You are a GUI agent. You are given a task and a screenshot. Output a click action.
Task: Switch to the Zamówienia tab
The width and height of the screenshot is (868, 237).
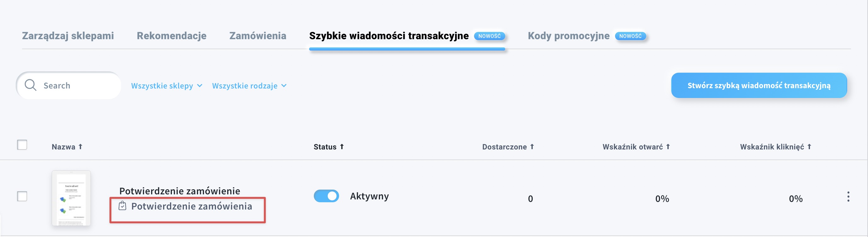(x=258, y=36)
